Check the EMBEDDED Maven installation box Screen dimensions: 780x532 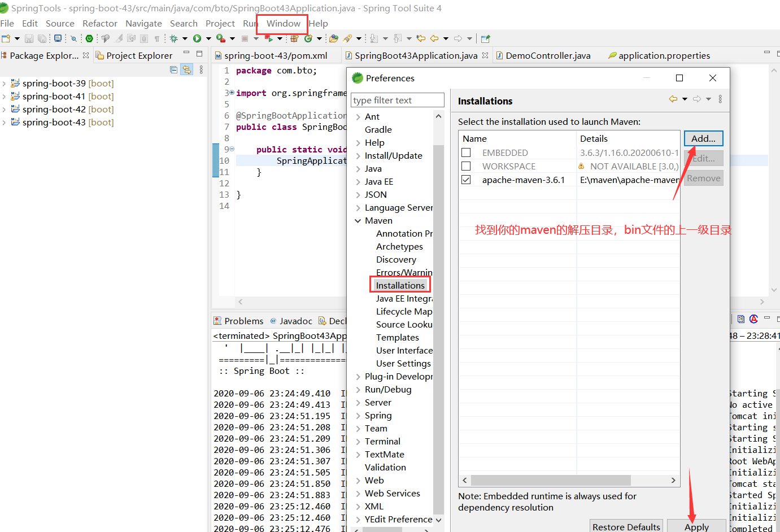(x=466, y=152)
